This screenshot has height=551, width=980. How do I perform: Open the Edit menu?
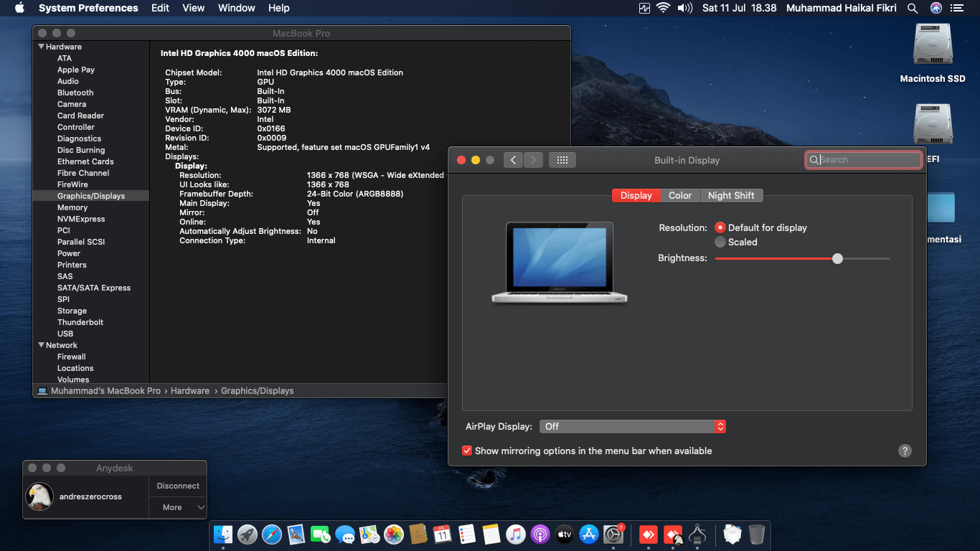click(x=160, y=8)
